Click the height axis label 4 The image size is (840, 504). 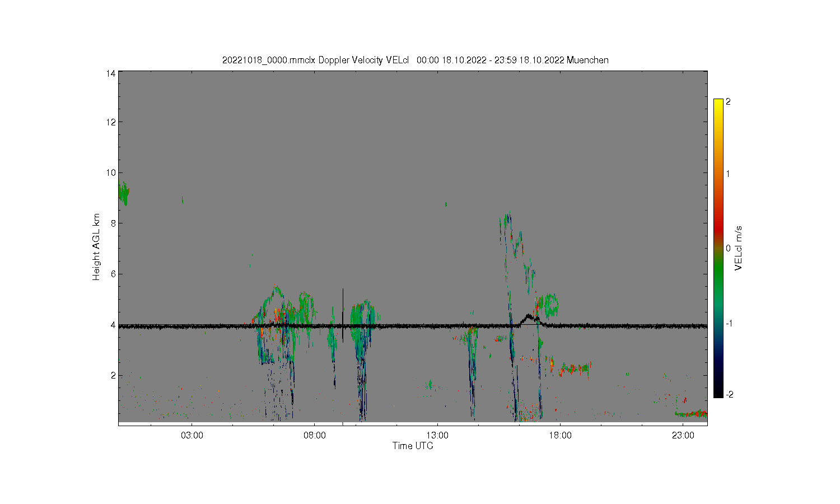(x=113, y=324)
